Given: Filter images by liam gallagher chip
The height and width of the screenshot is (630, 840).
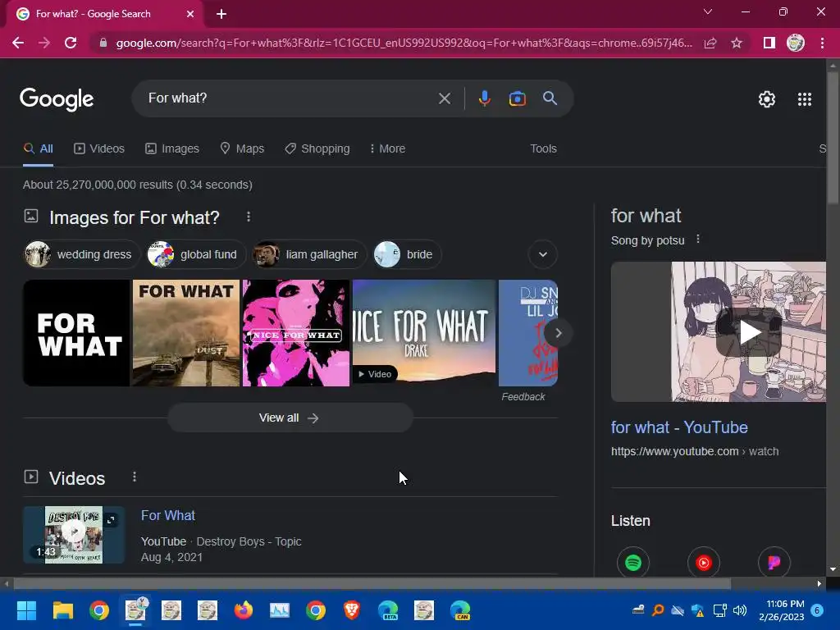Looking at the screenshot, I should tap(309, 254).
